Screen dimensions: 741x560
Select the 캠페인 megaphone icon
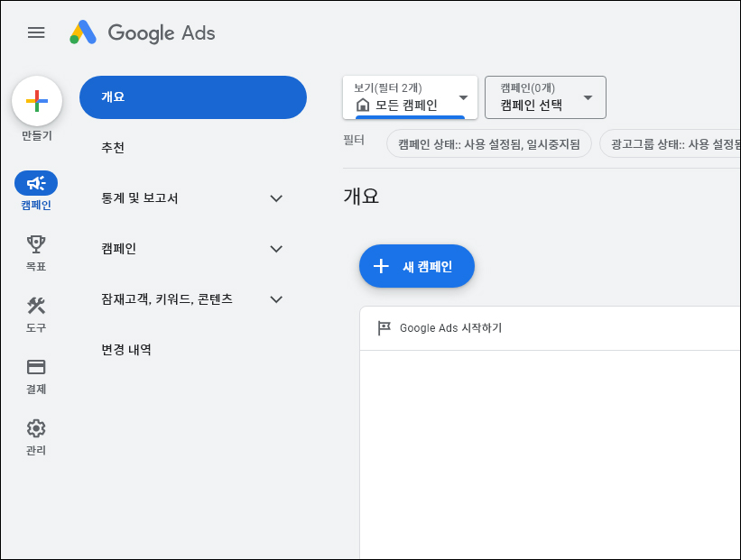36,183
